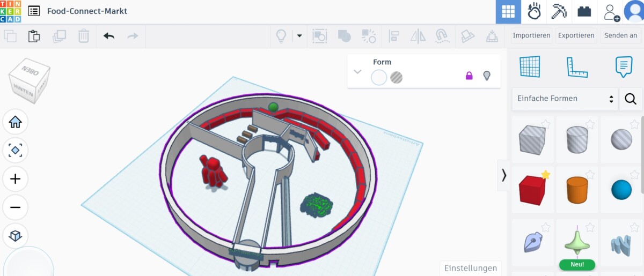Zoom out with minus button

pos(15,207)
